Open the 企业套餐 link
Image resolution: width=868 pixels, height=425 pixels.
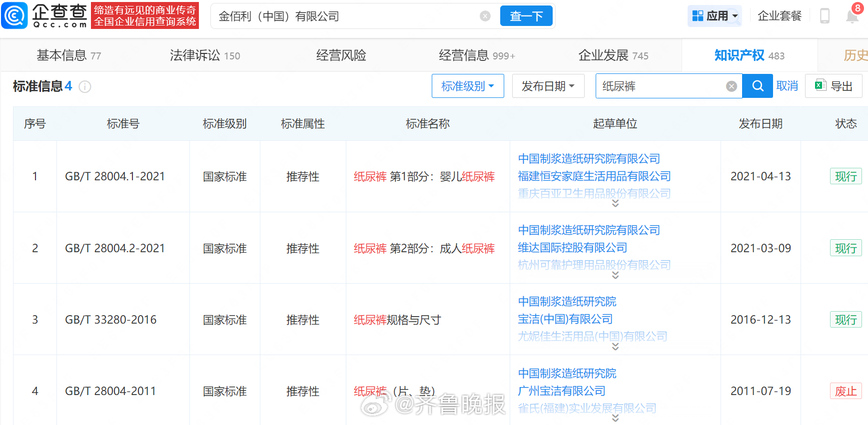(780, 16)
